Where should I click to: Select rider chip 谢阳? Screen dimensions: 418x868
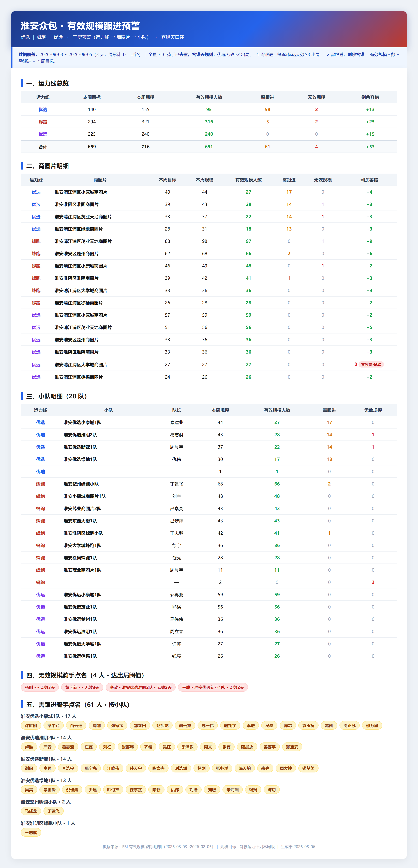29,768
